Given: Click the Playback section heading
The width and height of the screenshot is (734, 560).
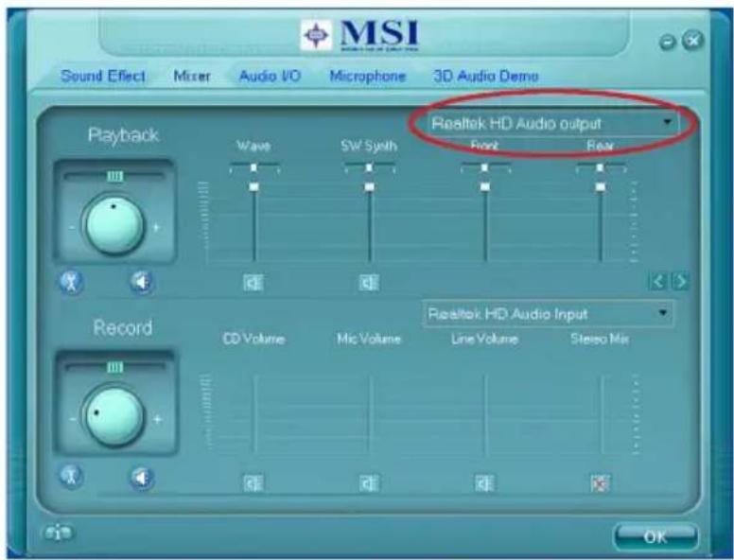Looking at the screenshot, I should pyautogui.click(x=123, y=135).
